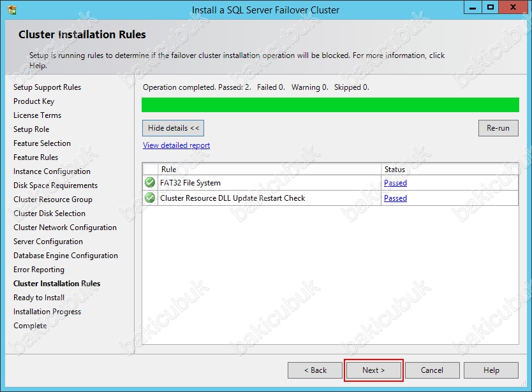
Task: Collapse results with Hide details button
Action: coord(173,128)
